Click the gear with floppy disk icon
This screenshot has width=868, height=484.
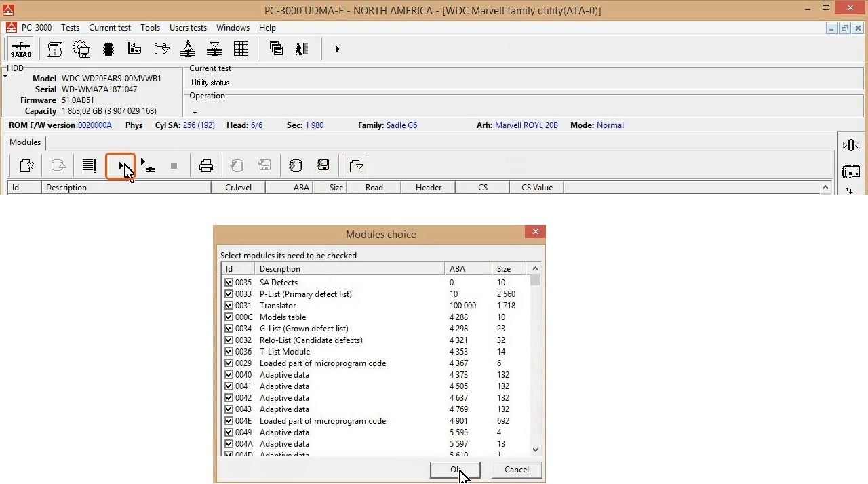click(x=81, y=49)
